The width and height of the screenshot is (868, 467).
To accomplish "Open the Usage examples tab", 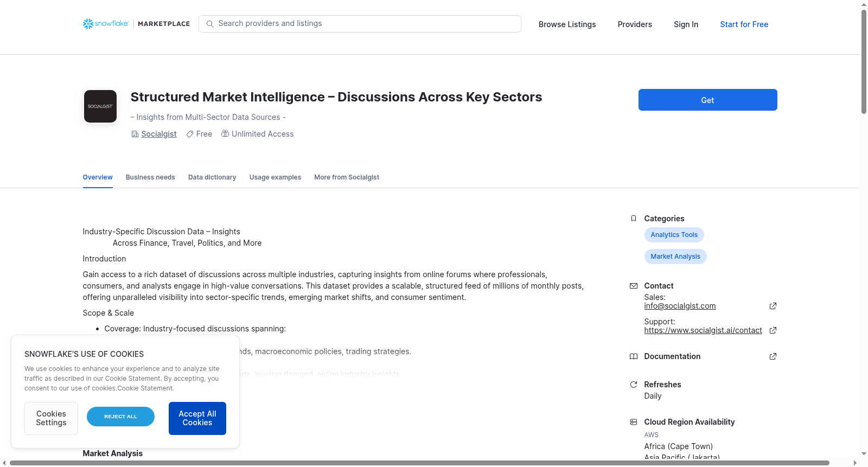I will [x=275, y=177].
